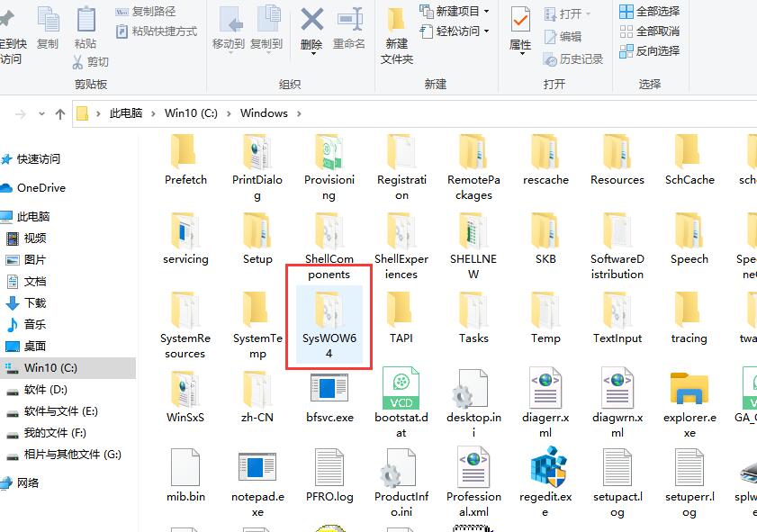Select the SoftwareDistribution folder

click(x=617, y=247)
